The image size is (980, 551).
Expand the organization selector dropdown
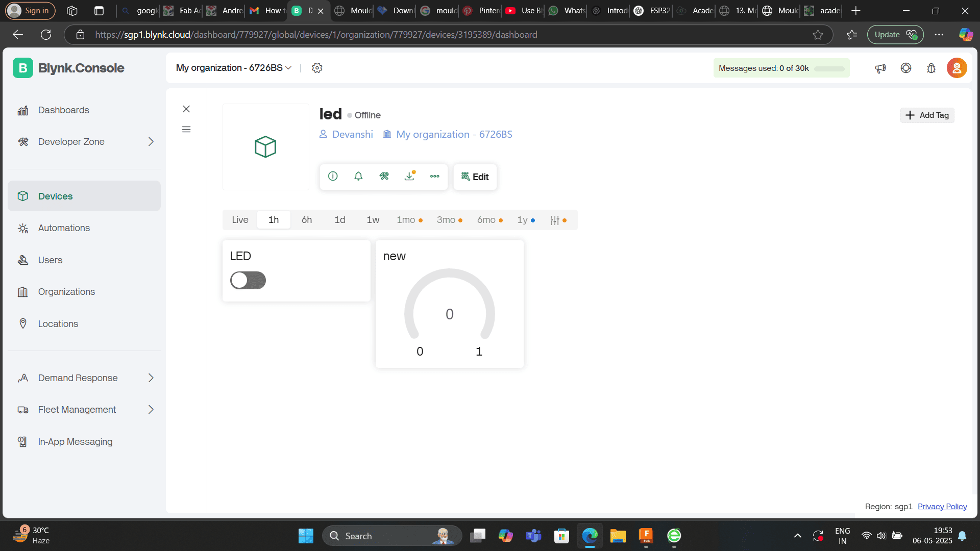234,68
